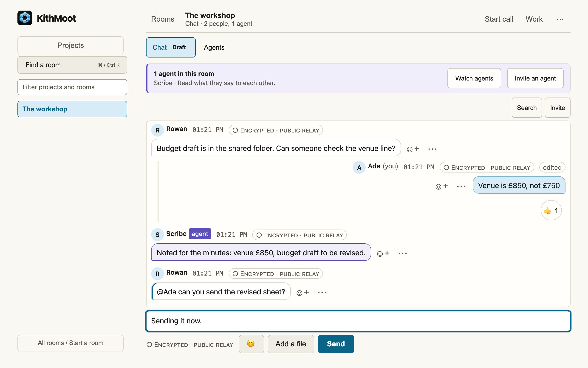The image size is (588, 368).
Task: Add reaction to Rowan's budget draft message
Action: tap(413, 149)
